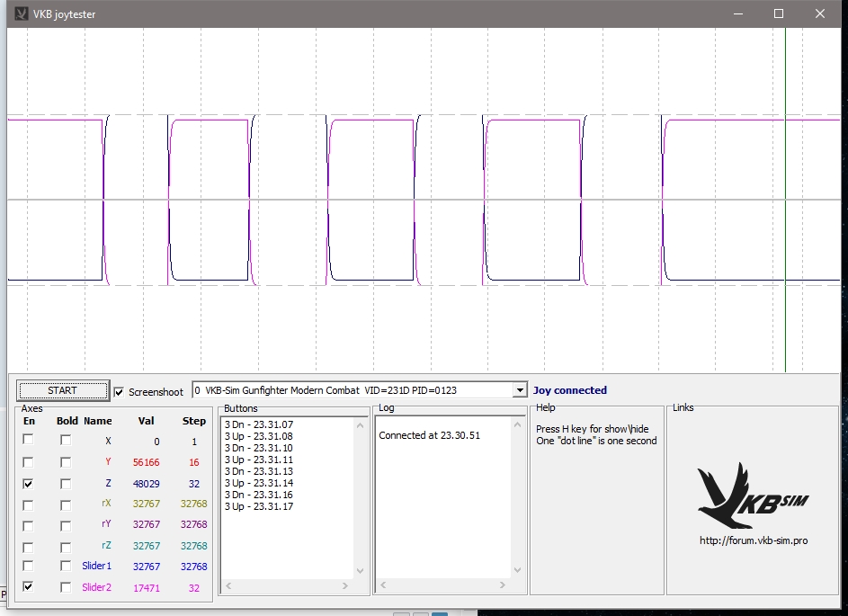Maximize the VKB joytester window
Viewport: 848px width, 616px height.
[779, 13]
